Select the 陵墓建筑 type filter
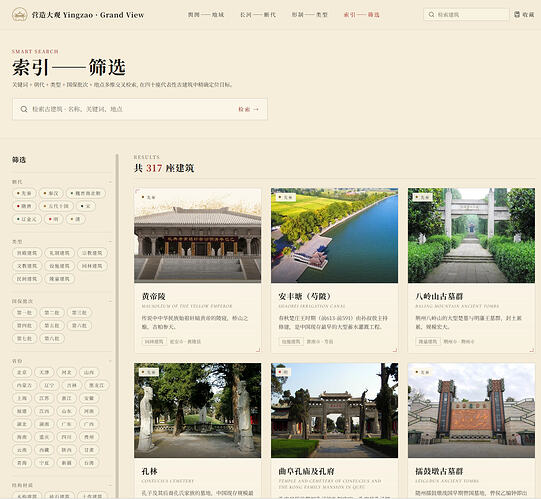The width and height of the screenshot is (541, 499). point(59,279)
